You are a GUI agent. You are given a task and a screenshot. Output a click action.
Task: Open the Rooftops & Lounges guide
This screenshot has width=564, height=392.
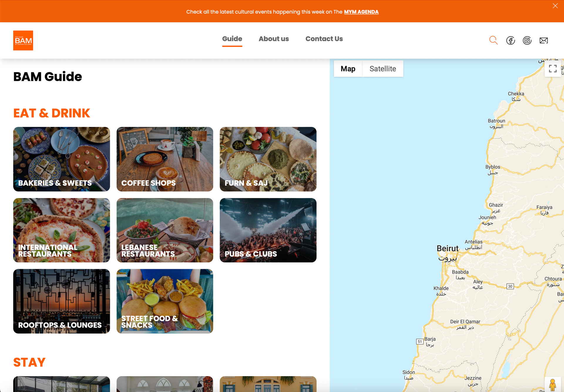61,301
